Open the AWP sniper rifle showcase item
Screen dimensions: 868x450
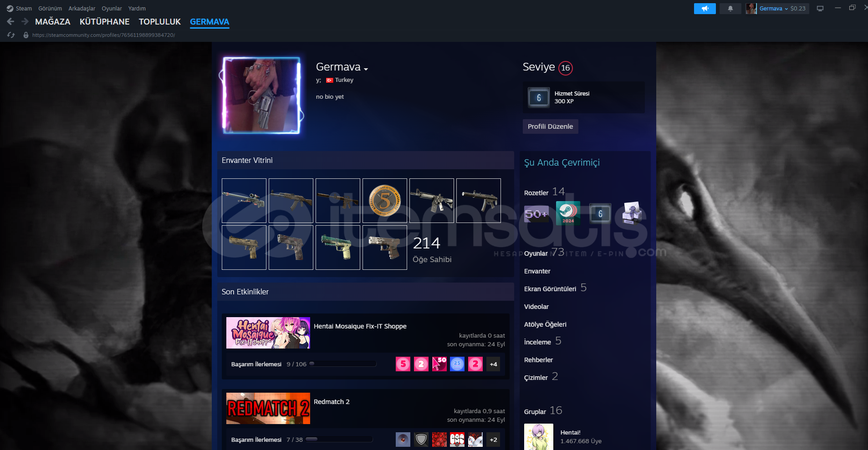244,201
